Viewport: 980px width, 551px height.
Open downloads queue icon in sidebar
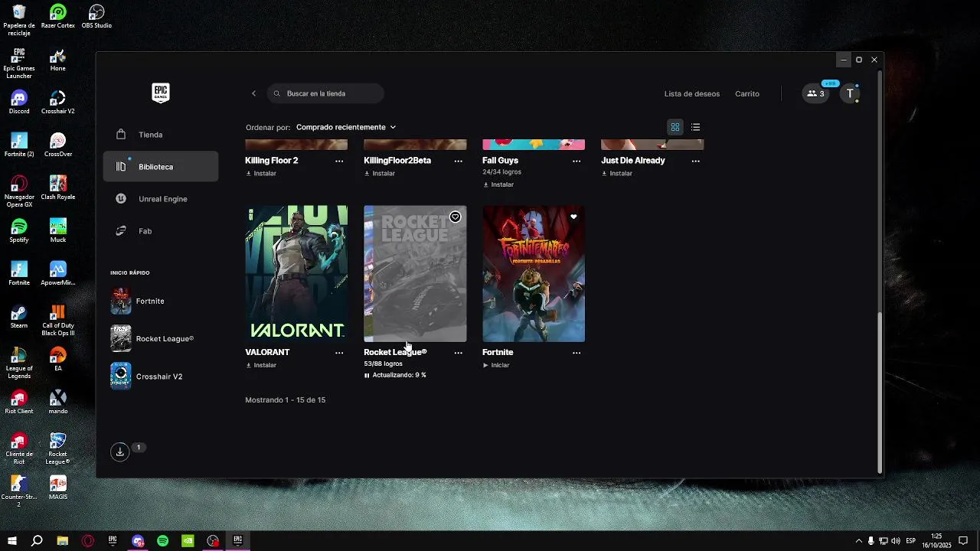(119, 452)
